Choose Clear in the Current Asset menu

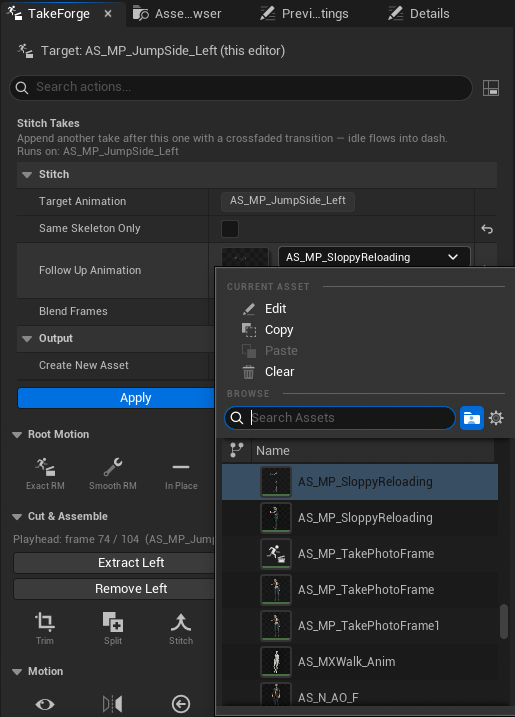click(279, 372)
